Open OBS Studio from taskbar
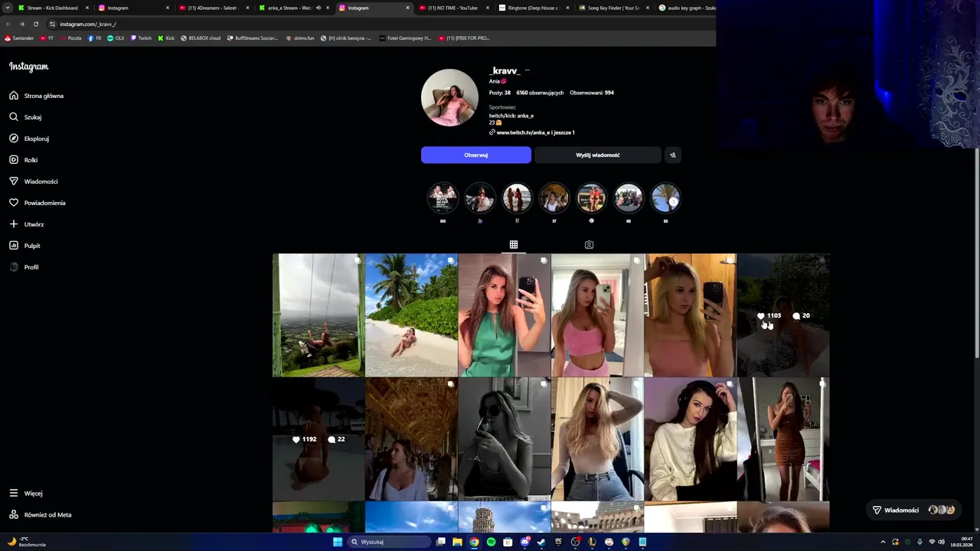 click(575, 542)
